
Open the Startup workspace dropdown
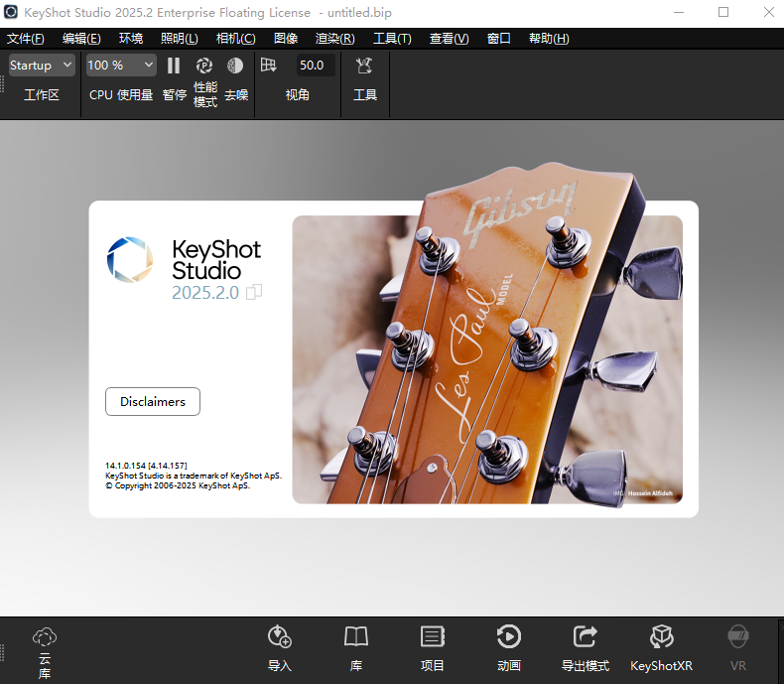(x=42, y=65)
